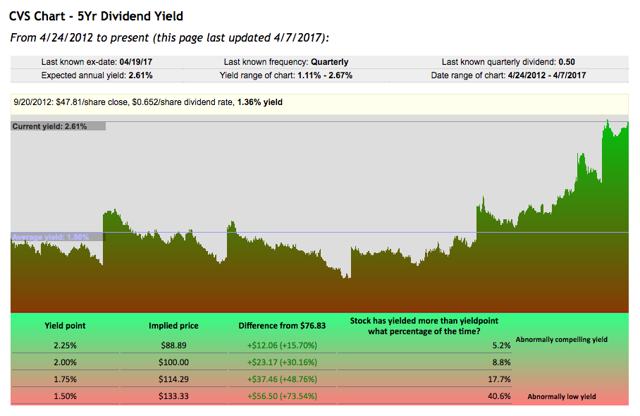
Task: Click the $133.33 implied price
Action: point(173,396)
